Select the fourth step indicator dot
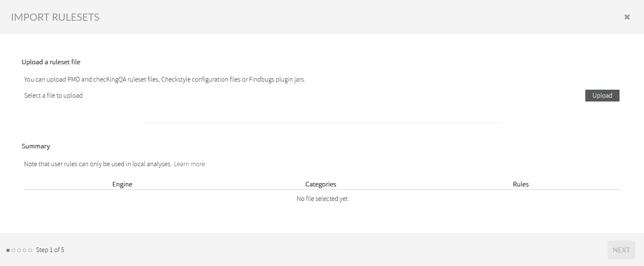This screenshot has height=266, width=644. pos(24,250)
